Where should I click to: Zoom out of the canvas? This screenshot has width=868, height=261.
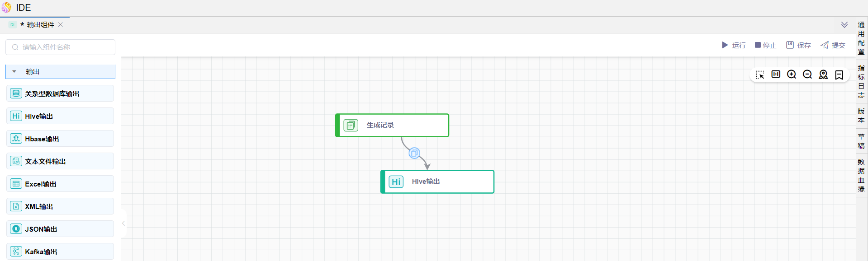(807, 75)
